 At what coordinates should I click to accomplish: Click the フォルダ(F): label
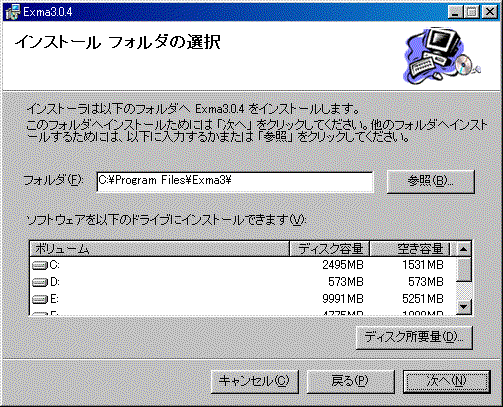pos(53,180)
